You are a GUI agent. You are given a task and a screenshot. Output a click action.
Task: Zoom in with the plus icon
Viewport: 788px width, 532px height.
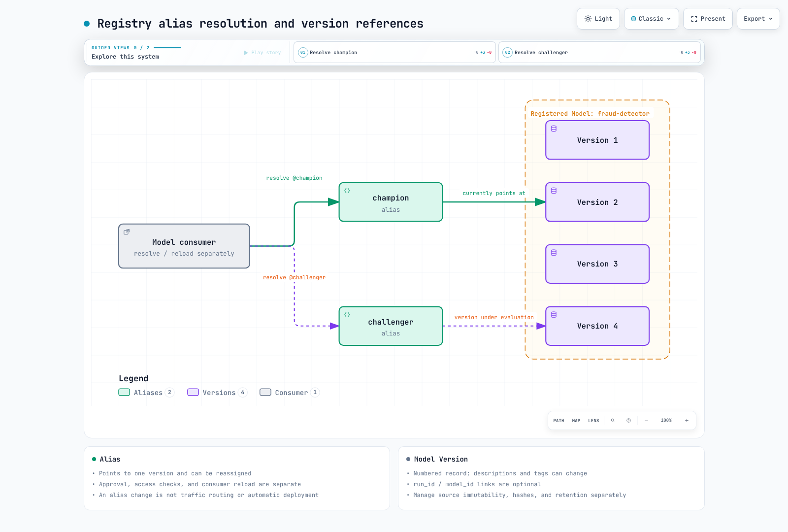click(x=687, y=421)
